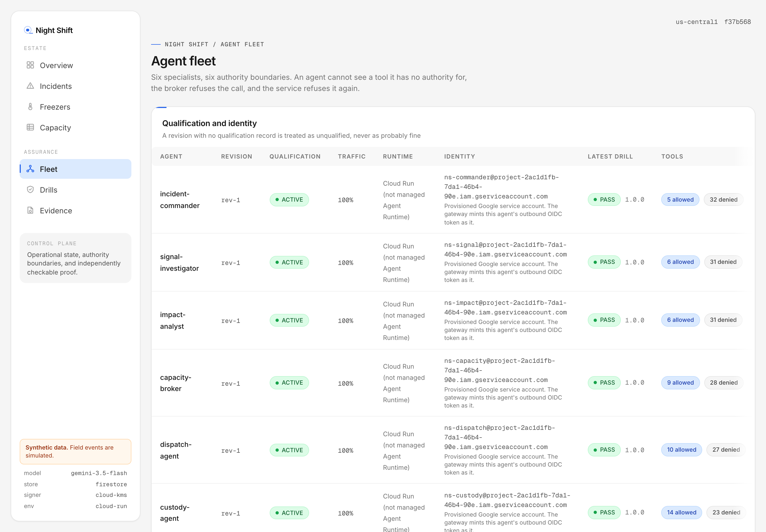This screenshot has width=766, height=532.
Task: Click the 14 allowed tools badge
Action: (x=681, y=512)
